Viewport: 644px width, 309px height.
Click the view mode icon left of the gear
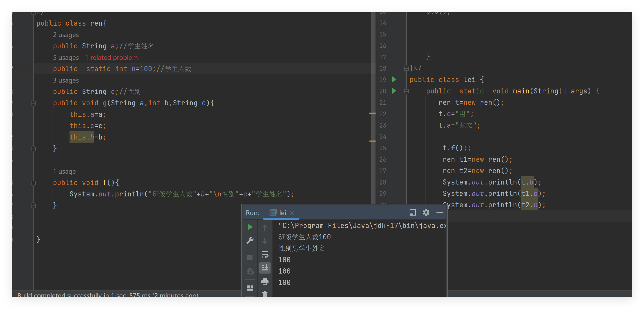pos(413,212)
